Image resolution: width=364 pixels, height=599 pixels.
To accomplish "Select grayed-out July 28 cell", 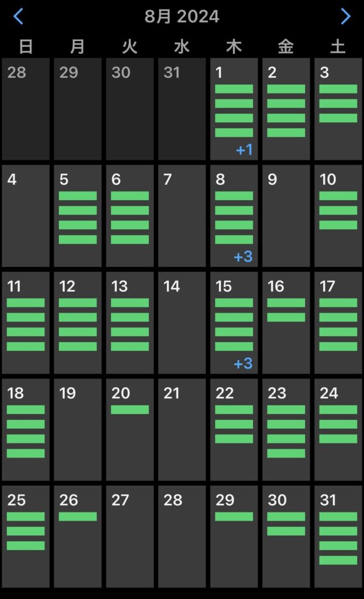I will click(25, 109).
